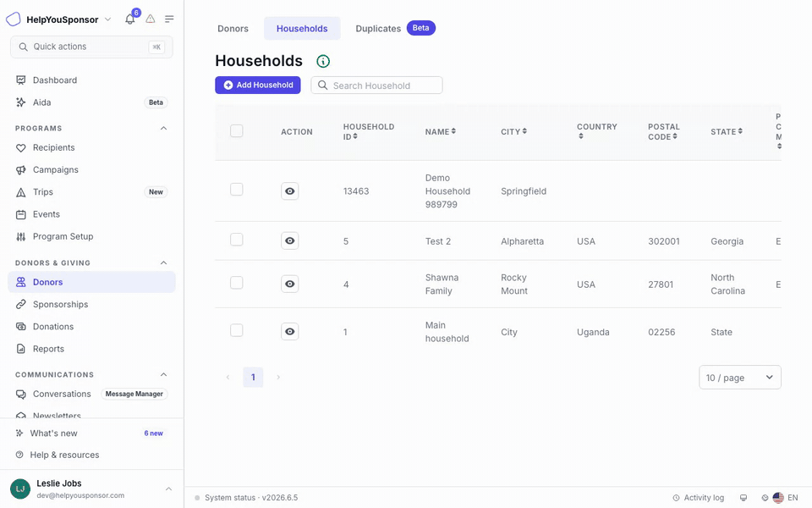812x508 pixels.
Task: Collapse the Communications sidebar section
Action: pyautogui.click(x=163, y=374)
